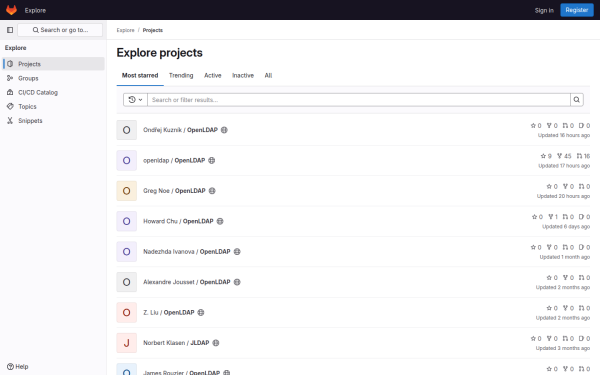Viewport: 600px width, 375px height.
Task: Open Snippets in the sidebar
Action: (54, 121)
